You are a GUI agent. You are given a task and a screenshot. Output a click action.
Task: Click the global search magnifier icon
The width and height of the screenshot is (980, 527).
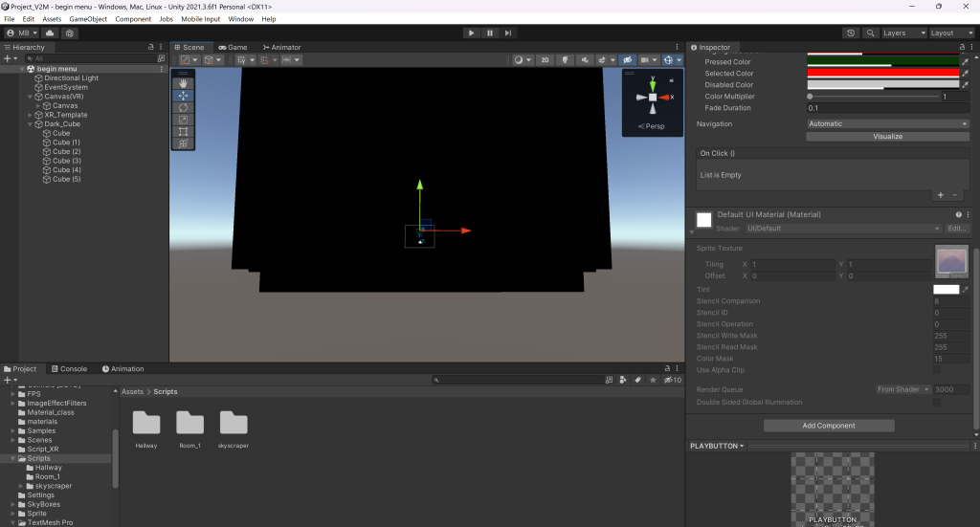[870, 33]
